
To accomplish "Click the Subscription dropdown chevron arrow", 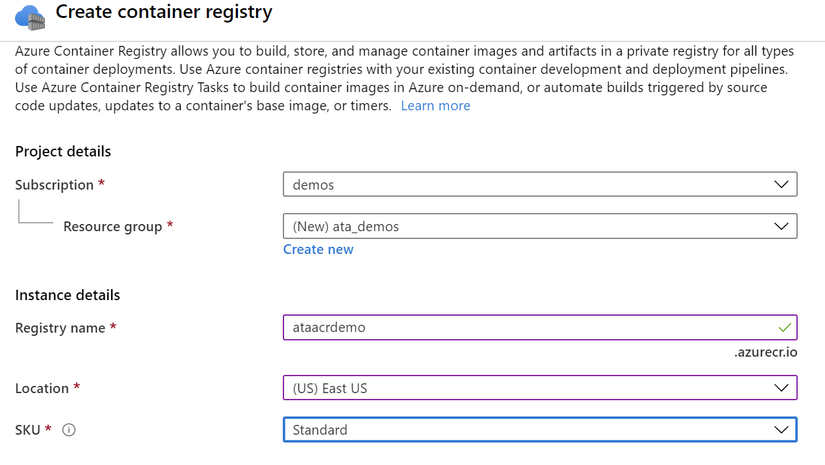I will click(x=781, y=185).
